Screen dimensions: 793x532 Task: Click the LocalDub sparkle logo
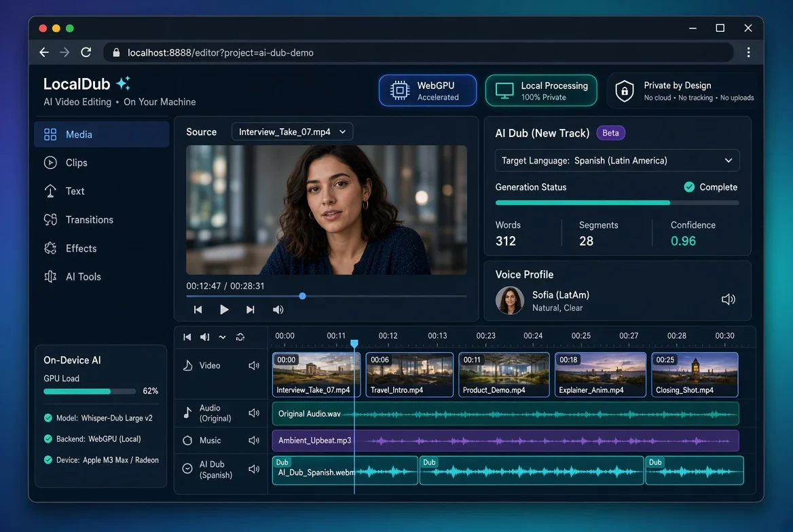tap(124, 83)
